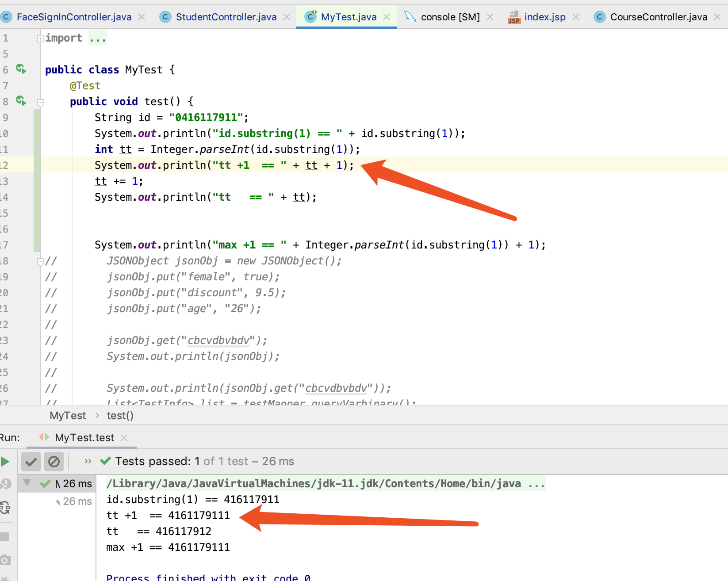The image size is (728, 581).
Task: Click the 'Process finished with exit code 0' line
Action: click(x=208, y=577)
